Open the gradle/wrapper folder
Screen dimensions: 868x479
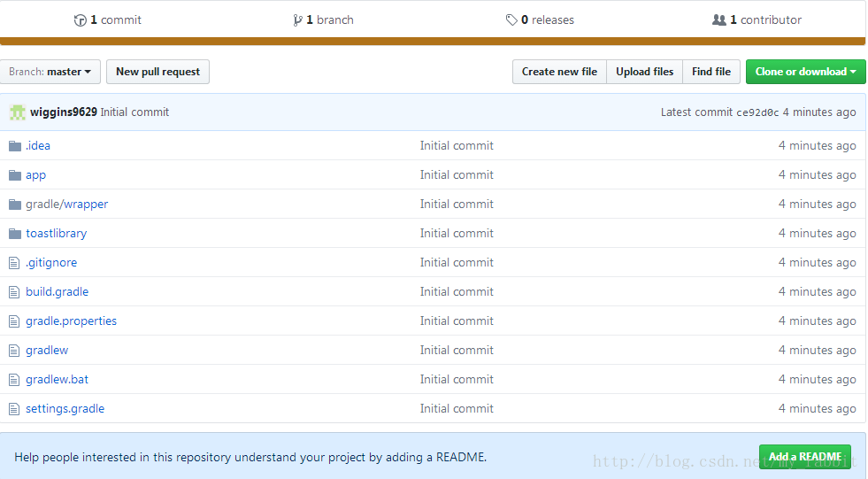pyautogui.click(x=66, y=205)
